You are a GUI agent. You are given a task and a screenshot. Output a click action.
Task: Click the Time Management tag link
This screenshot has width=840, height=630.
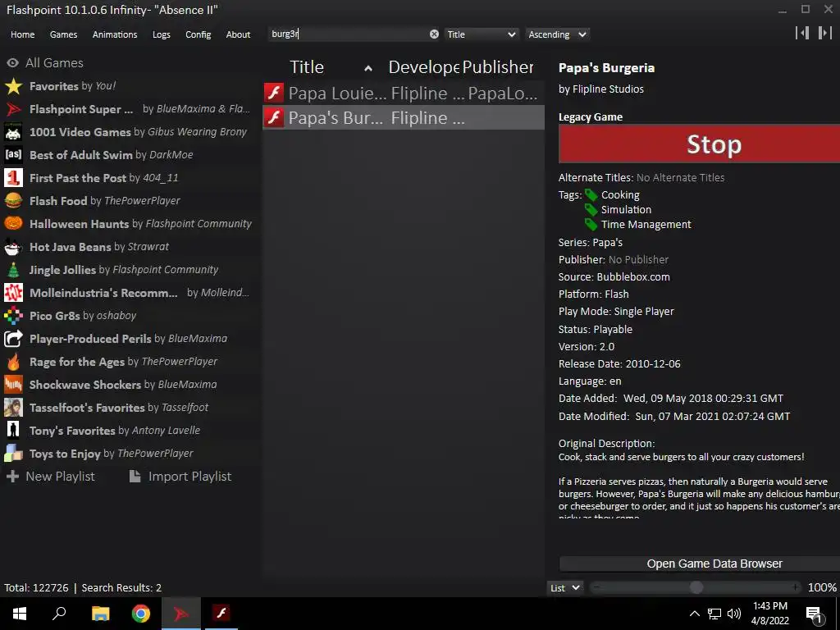click(x=646, y=225)
